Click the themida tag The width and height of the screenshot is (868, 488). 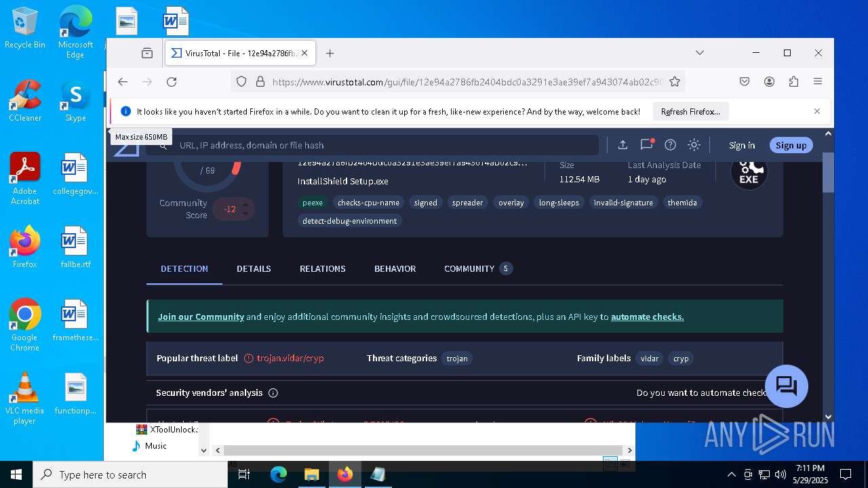682,203
